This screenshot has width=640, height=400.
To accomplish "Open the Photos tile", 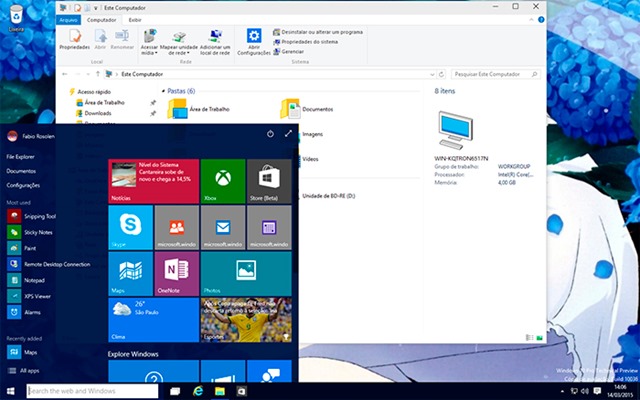I will (x=246, y=273).
